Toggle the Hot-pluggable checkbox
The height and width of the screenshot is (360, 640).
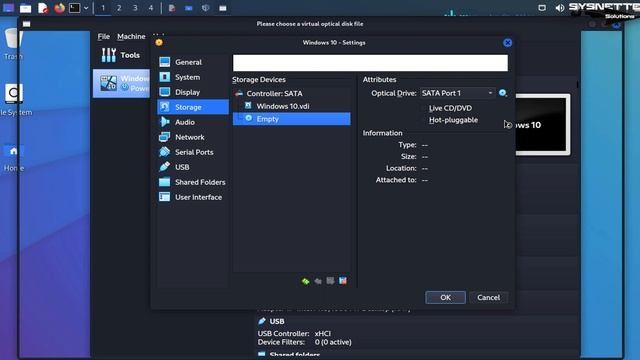point(425,120)
